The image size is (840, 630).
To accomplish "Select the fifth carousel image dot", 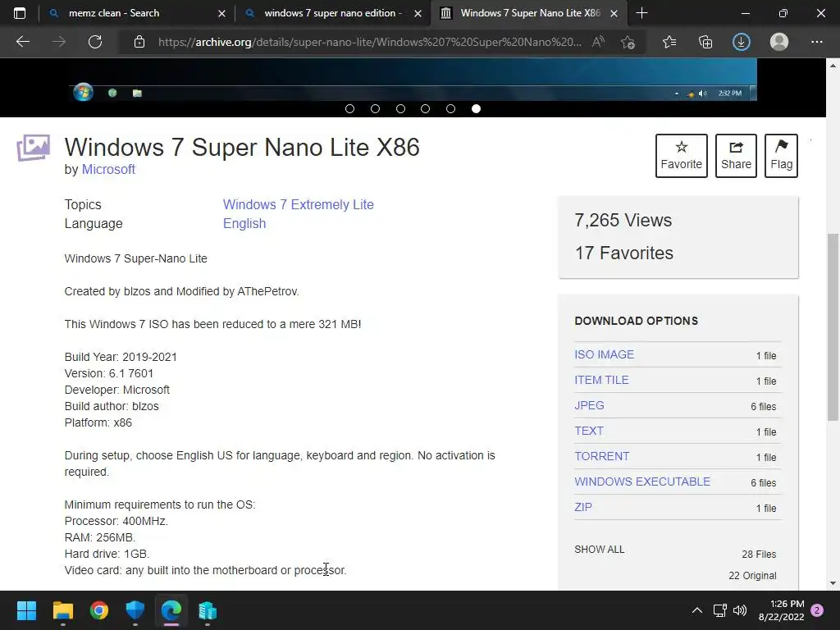I will (x=450, y=109).
